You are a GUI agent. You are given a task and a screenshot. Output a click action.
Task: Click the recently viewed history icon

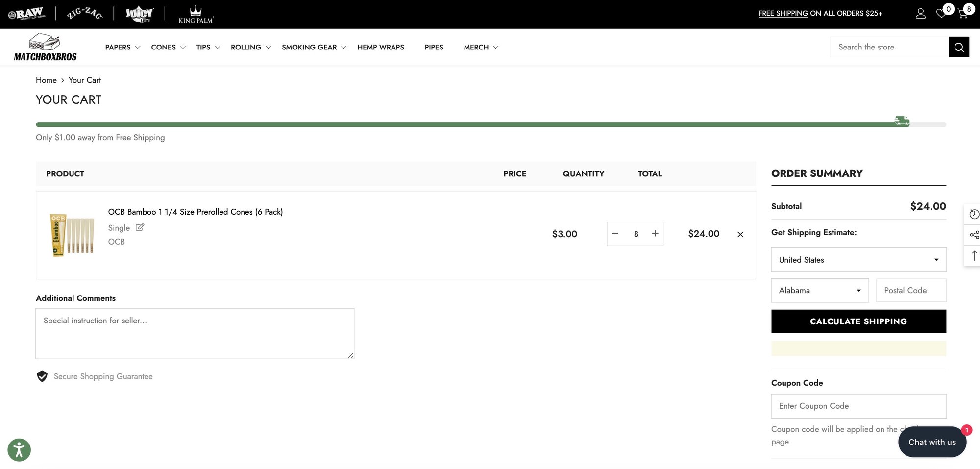point(974,214)
